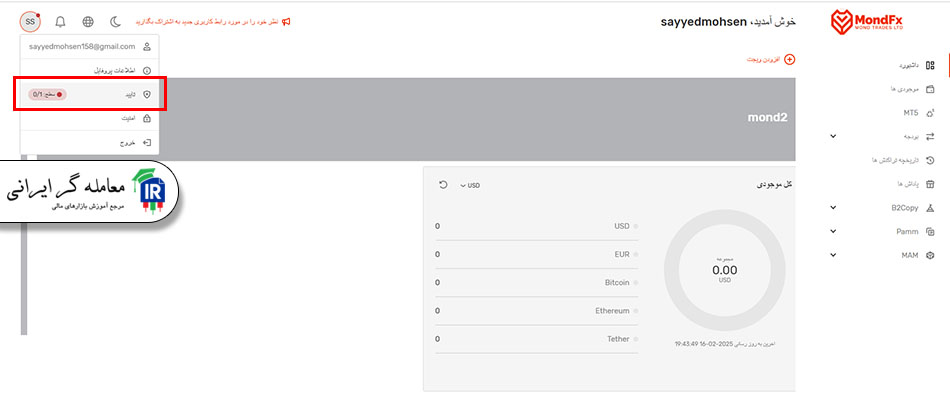The width and height of the screenshot is (950, 395).
Task: Open the security menu item with lock
Action: 90,119
